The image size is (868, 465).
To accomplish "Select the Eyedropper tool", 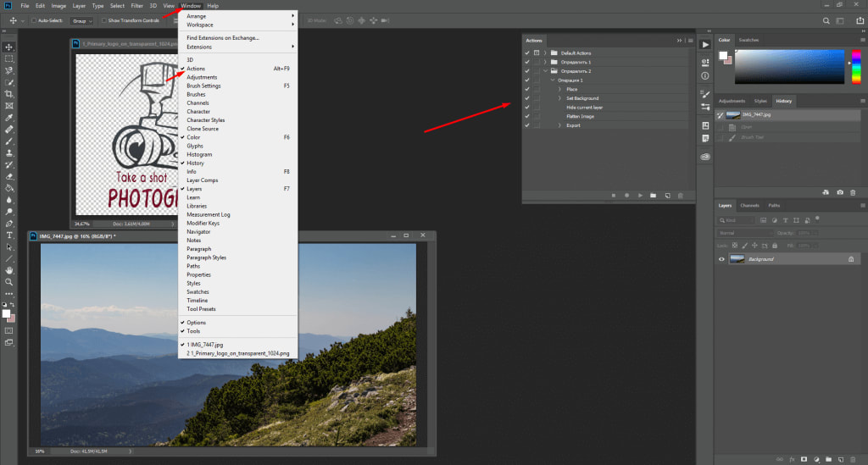I will [x=8, y=118].
